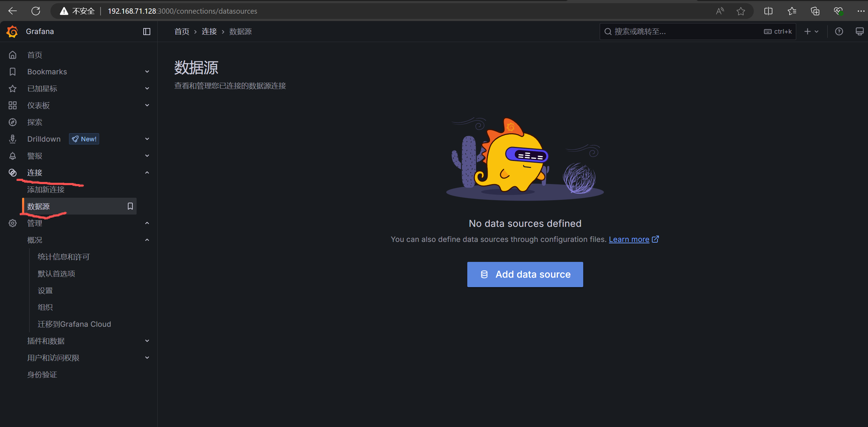This screenshot has height=427, width=868.
Task: Click 首页 breadcrumb link
Action: click(182, 32)
